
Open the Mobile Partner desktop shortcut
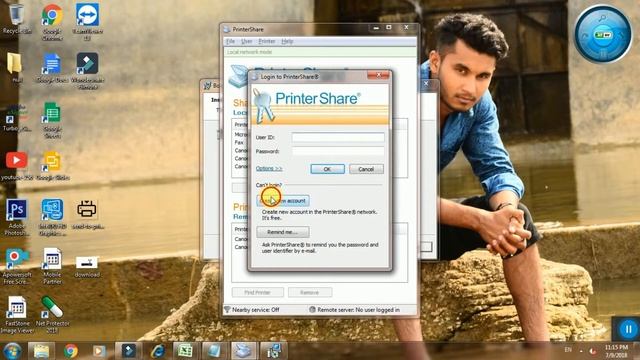pyautogui.click(x=52, y=266)
